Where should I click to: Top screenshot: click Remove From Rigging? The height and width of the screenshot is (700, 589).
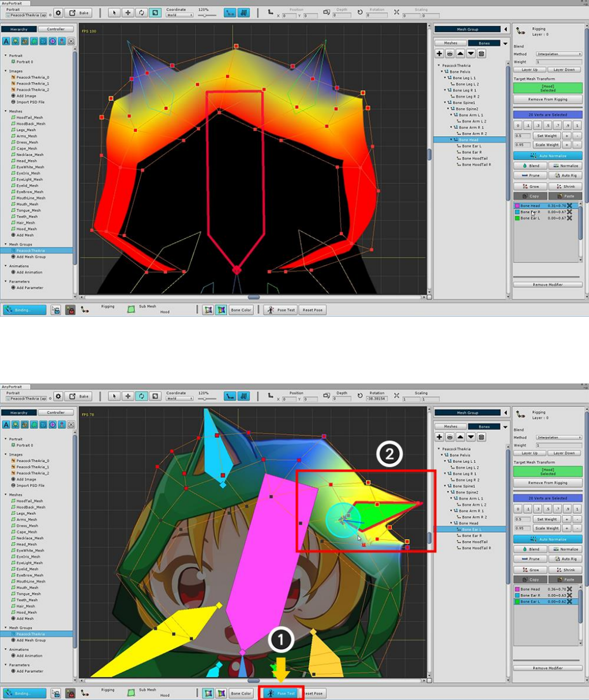548,99
